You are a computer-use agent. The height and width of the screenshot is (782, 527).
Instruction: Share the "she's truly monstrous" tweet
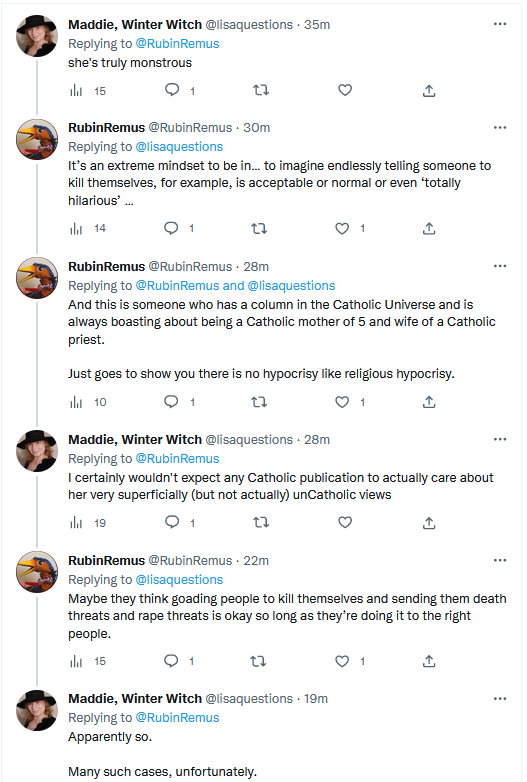tap(429, 90)
